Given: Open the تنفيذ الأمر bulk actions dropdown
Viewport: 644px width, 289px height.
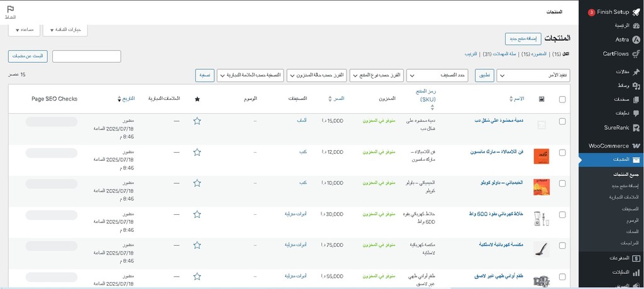Looking at the screenshot, I should pos(533,75).
